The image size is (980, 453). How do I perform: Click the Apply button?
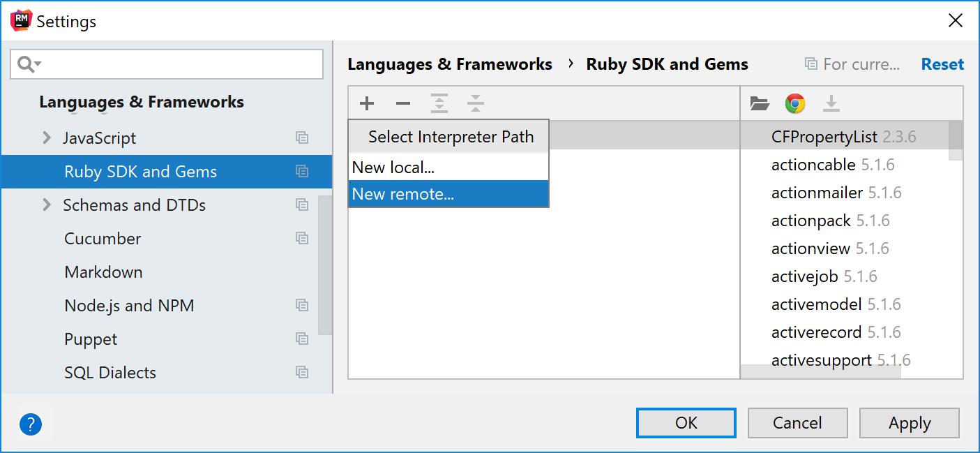click(x=910, y=423)
